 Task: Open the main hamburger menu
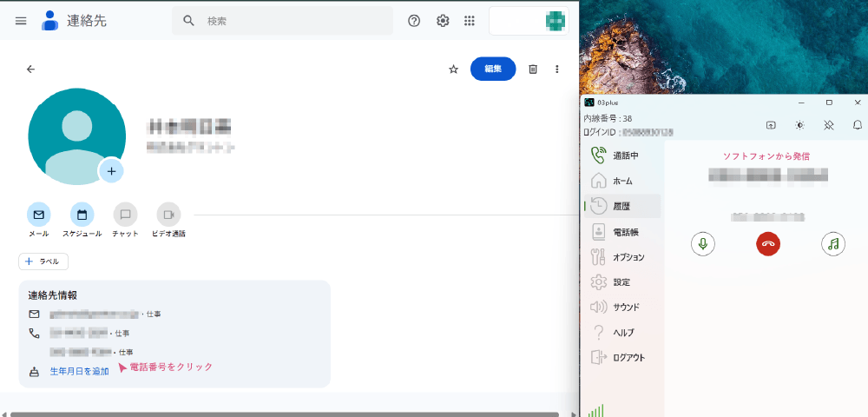click(21, 21)
